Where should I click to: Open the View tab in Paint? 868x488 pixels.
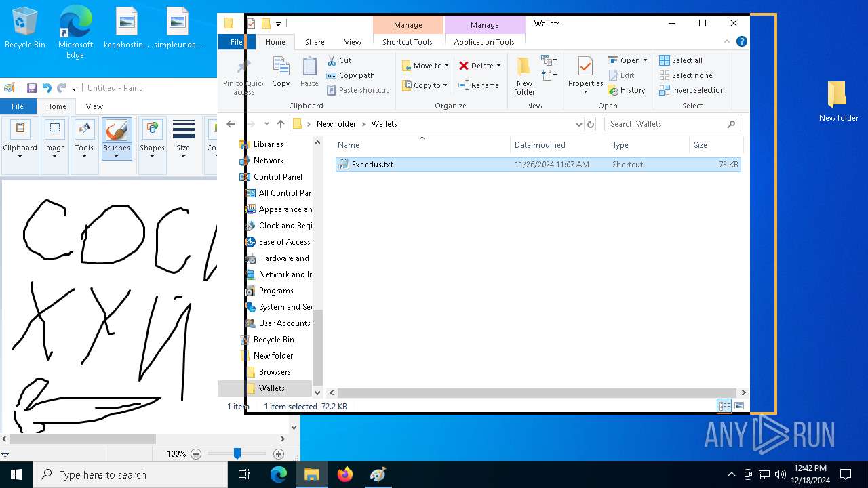[x=94, y=106]
